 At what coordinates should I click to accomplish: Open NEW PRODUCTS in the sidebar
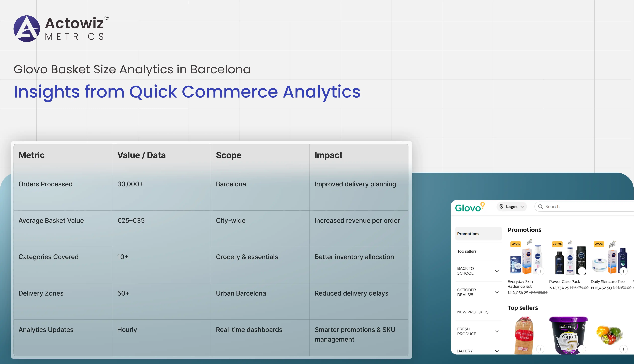pos(473,312)
